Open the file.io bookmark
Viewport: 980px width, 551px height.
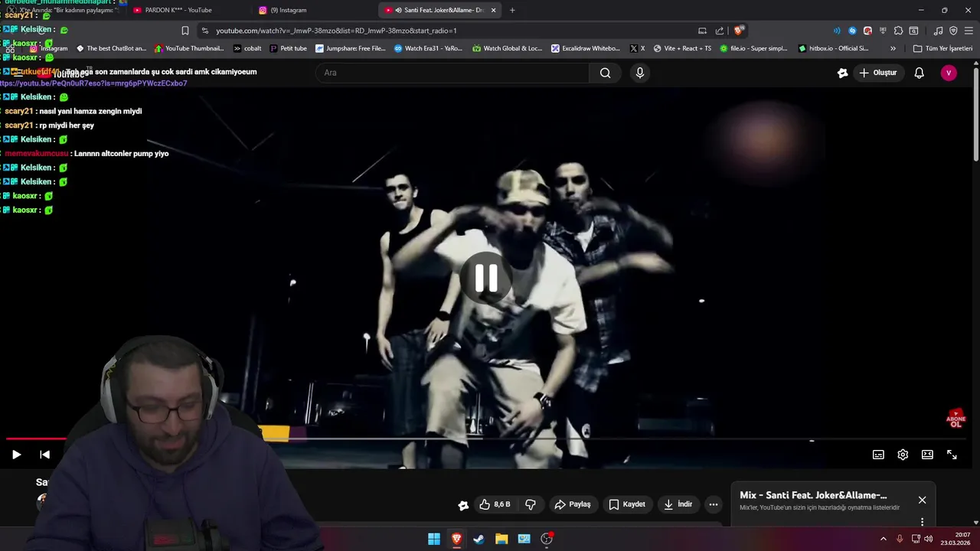click(x=753, y=48)
